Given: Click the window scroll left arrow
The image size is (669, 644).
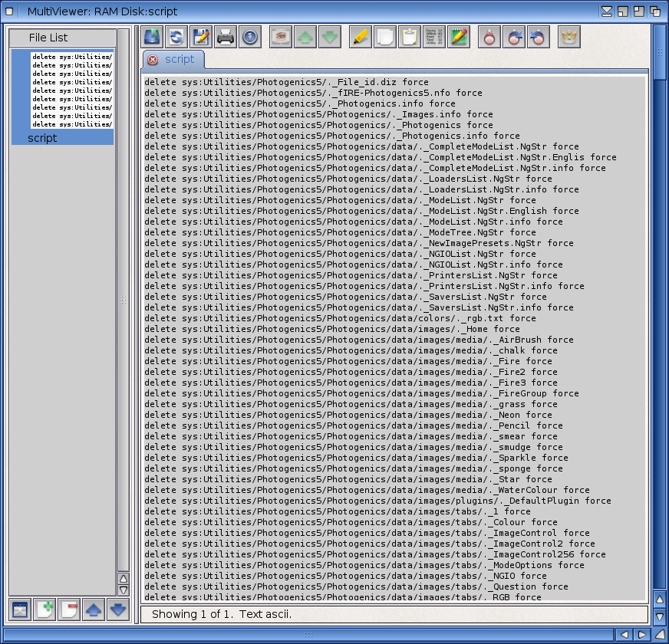Looking at the screenshot, I should [x=623, y=635].
